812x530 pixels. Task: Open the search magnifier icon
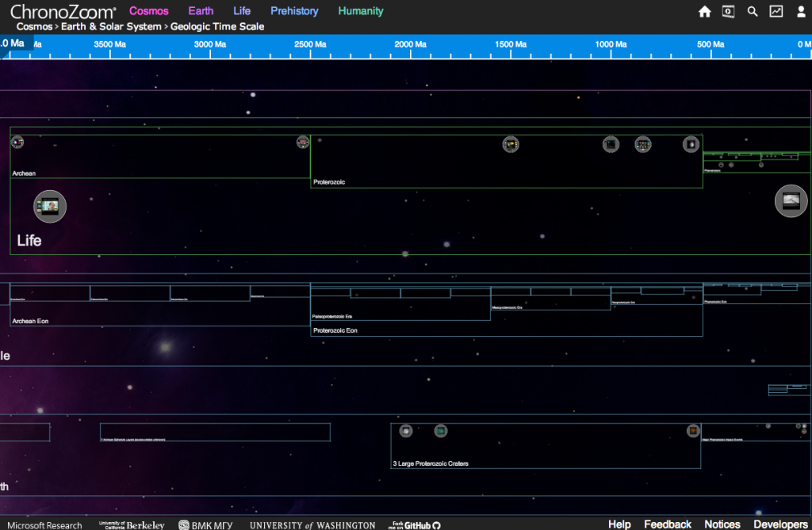tap(753, 11)
